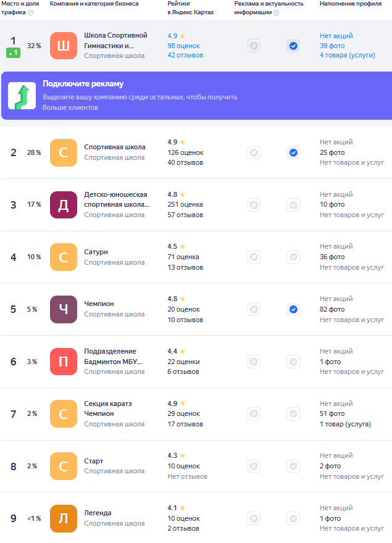This screenshot has width=392, height=543.
Task: Click the blue verified checkmark in Чемпион row
Action: [293, 309]
